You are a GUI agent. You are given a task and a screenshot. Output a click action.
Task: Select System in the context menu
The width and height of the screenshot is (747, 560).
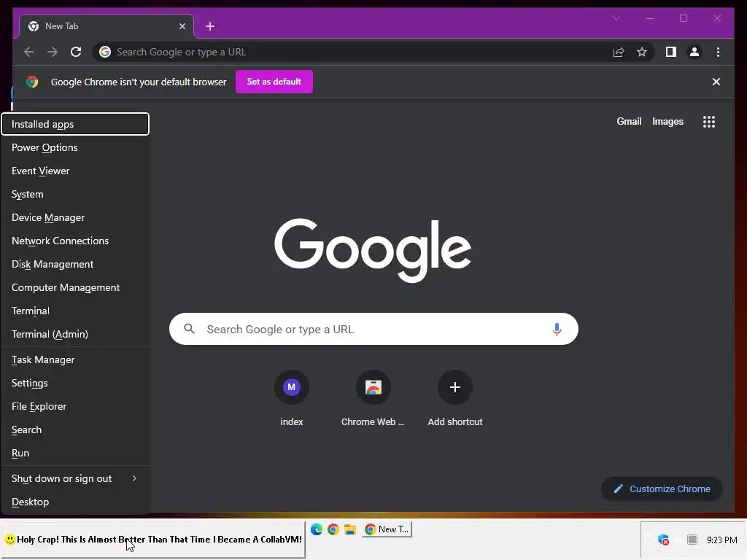(x=75, y=194)
